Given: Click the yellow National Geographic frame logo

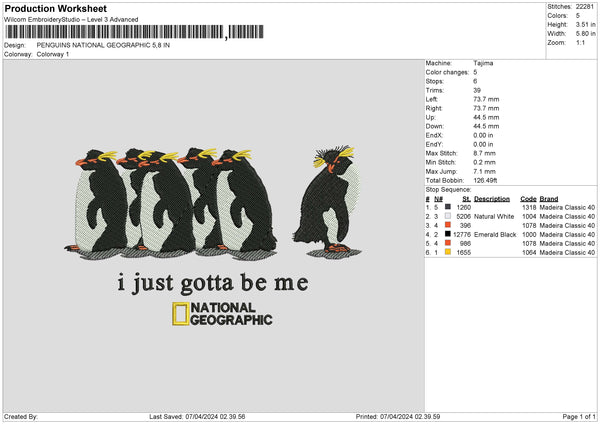Looking at the screenshot, I should (179, 314).
